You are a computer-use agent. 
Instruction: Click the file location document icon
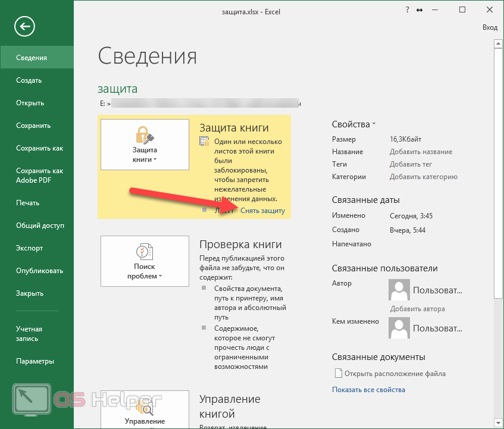(338, 374)
